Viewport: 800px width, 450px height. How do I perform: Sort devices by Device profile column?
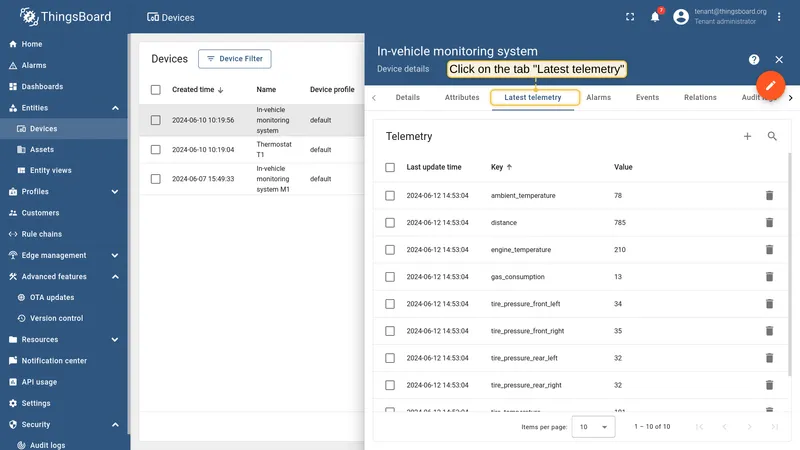(332, 90)
